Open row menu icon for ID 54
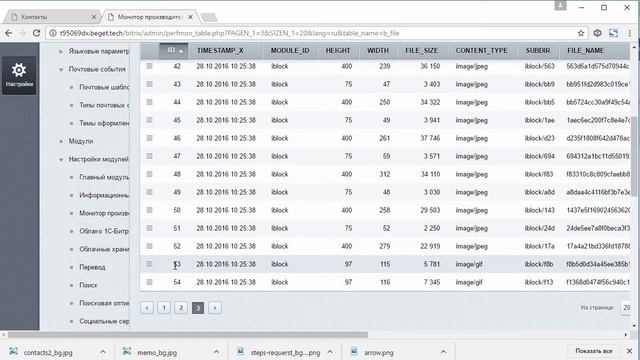The height and width of the screenshot is (360, 640). click(149, 282)
